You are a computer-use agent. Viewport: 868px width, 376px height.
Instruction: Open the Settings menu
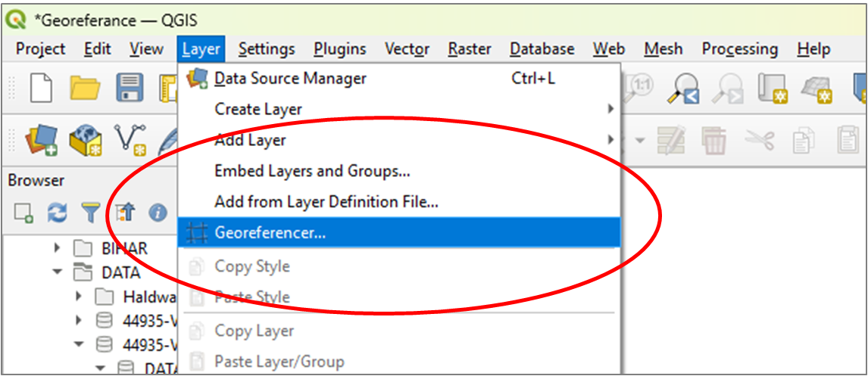click(267, 49)
